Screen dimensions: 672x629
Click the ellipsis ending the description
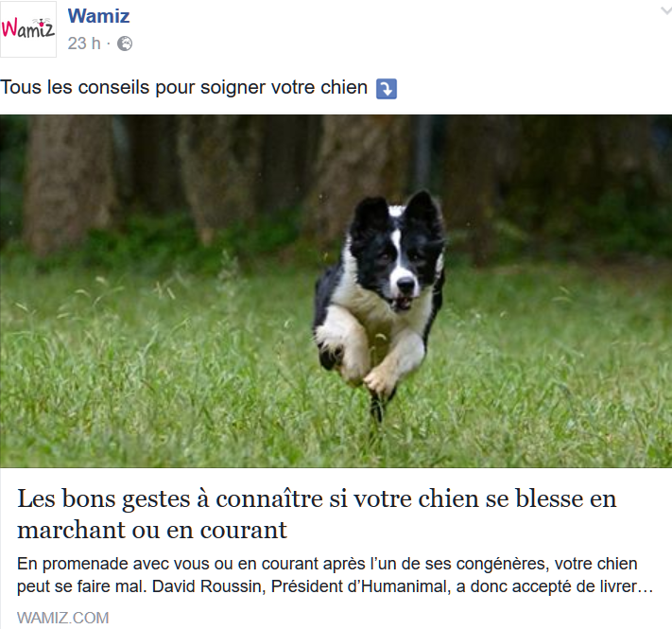646,587
